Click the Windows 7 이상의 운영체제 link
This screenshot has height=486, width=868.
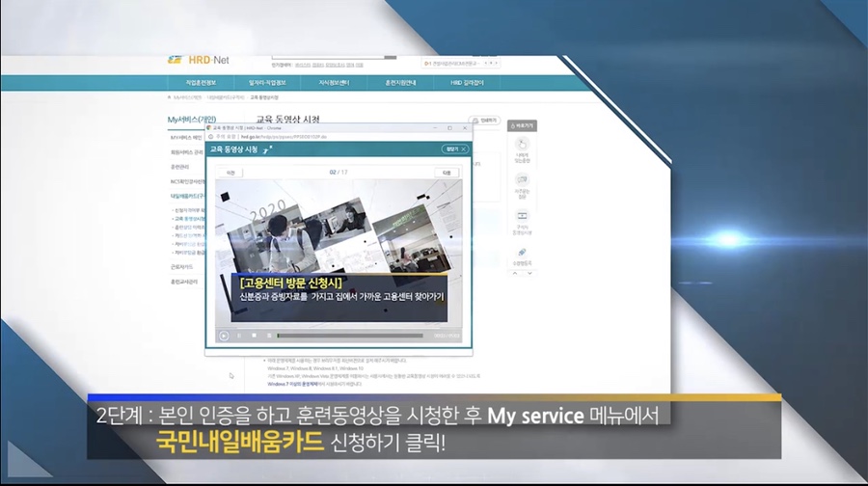(x=292, y=384)
